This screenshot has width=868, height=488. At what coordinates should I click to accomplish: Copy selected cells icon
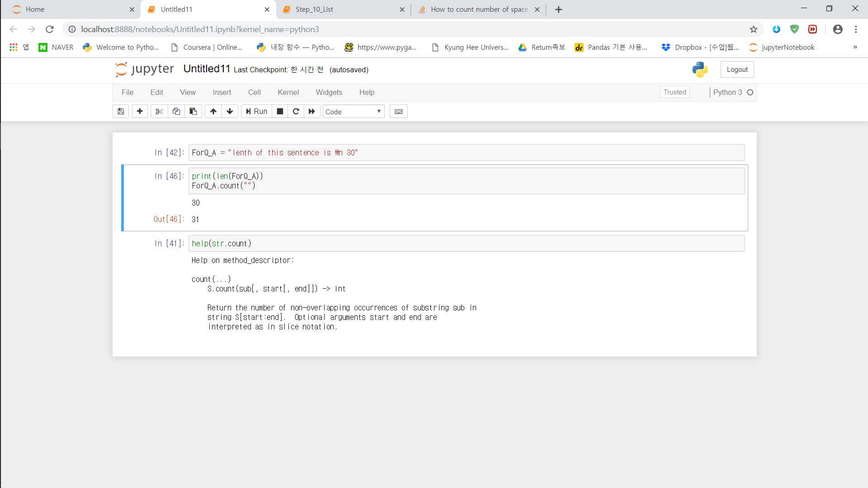point(176,111)
